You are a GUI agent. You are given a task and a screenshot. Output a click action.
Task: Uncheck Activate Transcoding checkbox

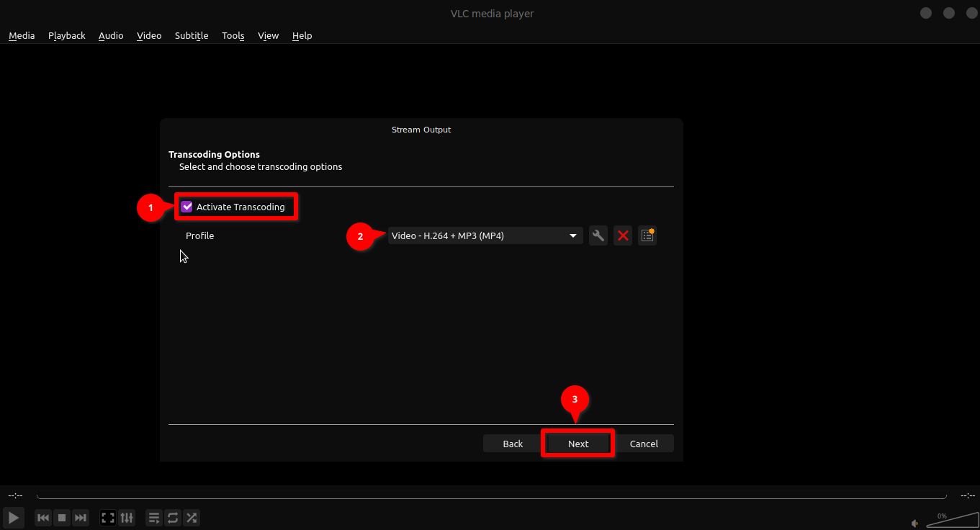click(187, 207)
